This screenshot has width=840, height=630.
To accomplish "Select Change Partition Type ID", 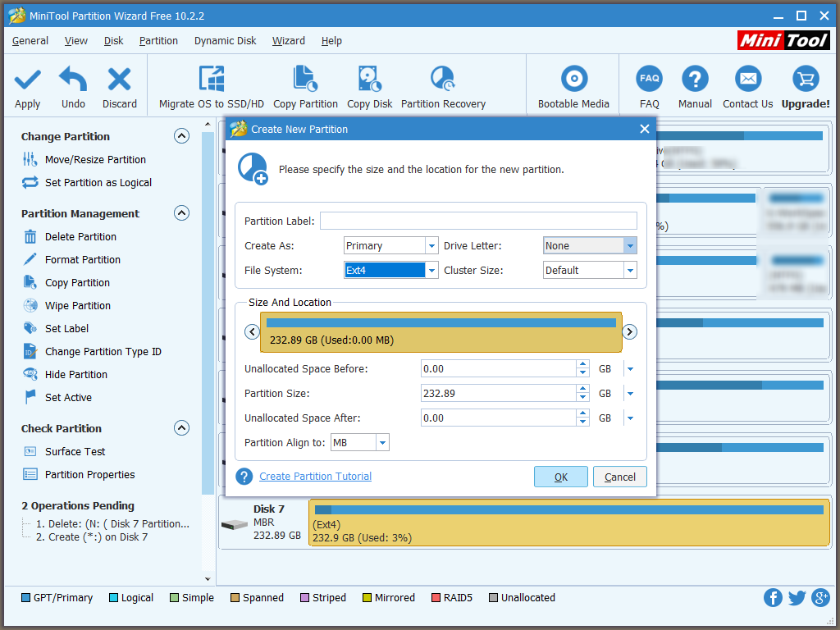I will [x=103, y=352].
